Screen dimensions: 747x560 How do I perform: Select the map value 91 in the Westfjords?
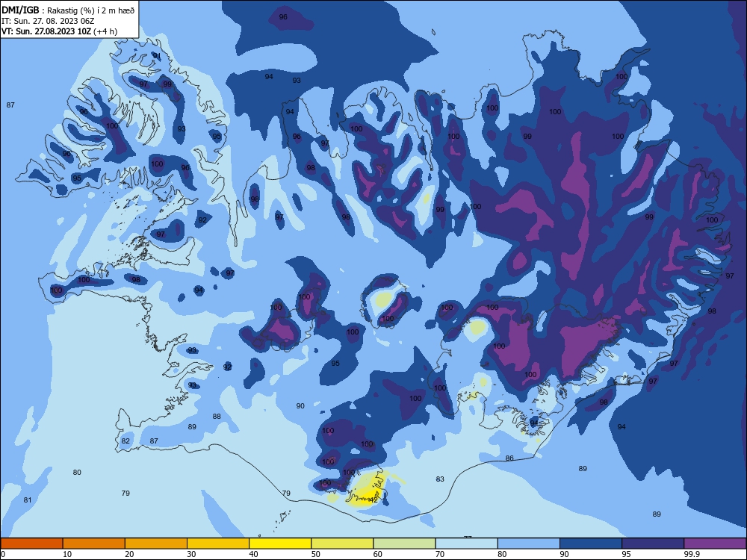pos(157,56)
